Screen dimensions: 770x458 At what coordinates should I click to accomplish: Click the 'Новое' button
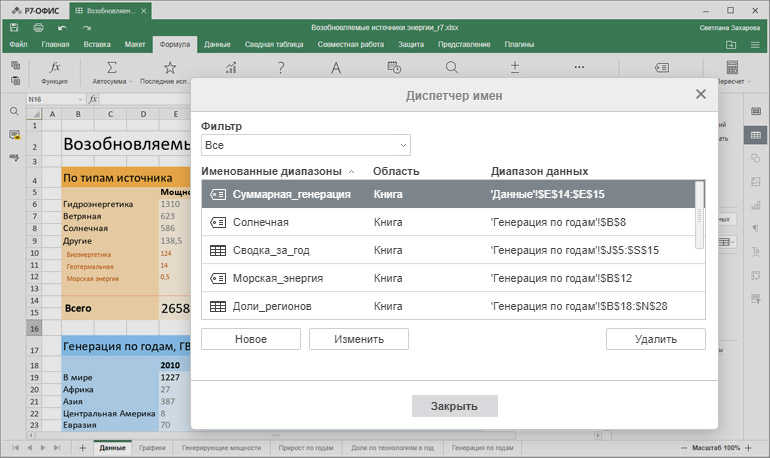tap(251, 339)
